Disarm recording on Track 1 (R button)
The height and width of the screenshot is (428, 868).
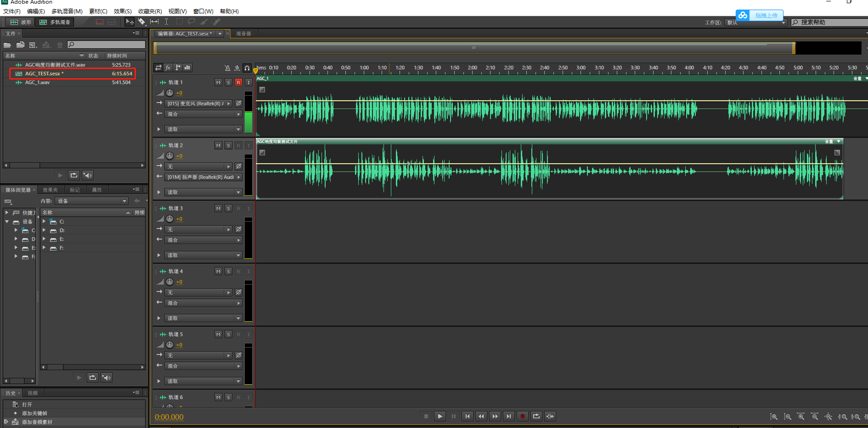point(239,82)
